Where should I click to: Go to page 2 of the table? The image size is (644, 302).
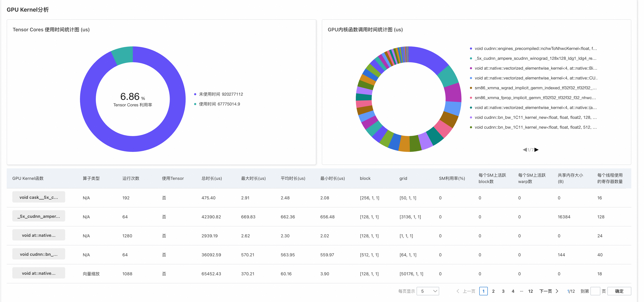493,291
